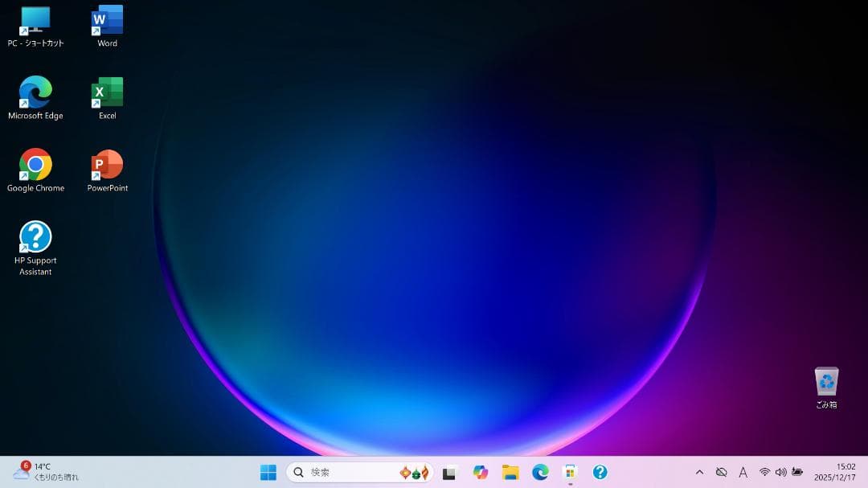Expand the hidden system tray icons
Image resolution: width=868 pixels, height=488 pixels.
[x=700, y=474]
